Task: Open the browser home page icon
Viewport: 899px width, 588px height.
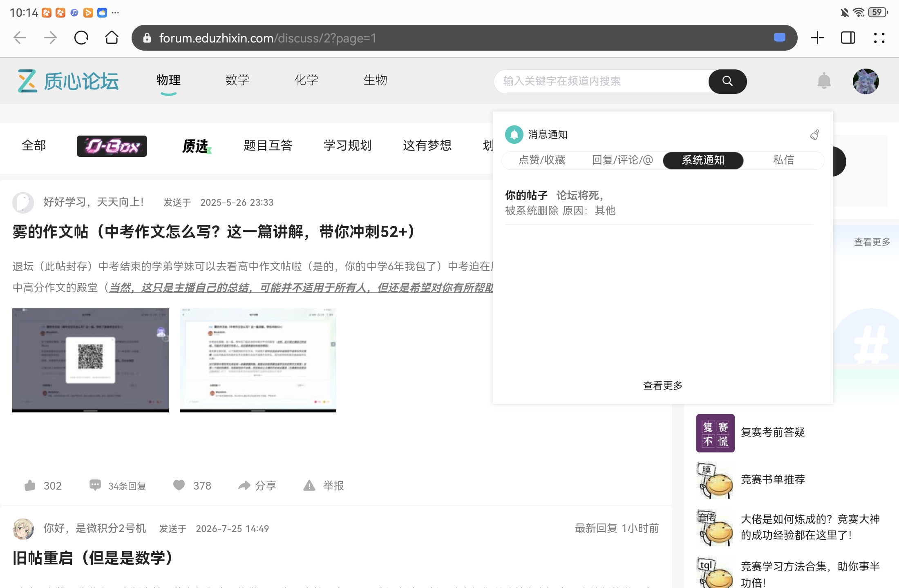Action: 112,38
